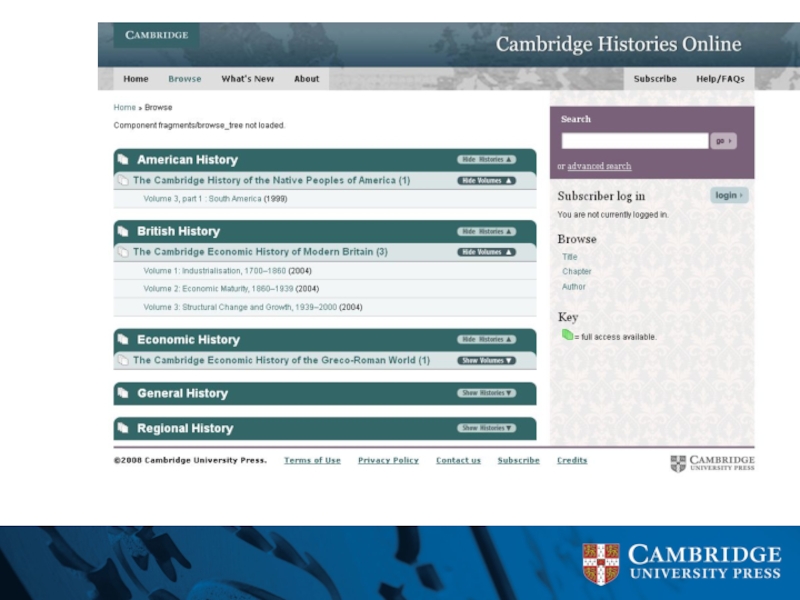Open Volume 3: Structural Change and Growth
The width and height of the screenshot is (800, 600).
(240, 307)
